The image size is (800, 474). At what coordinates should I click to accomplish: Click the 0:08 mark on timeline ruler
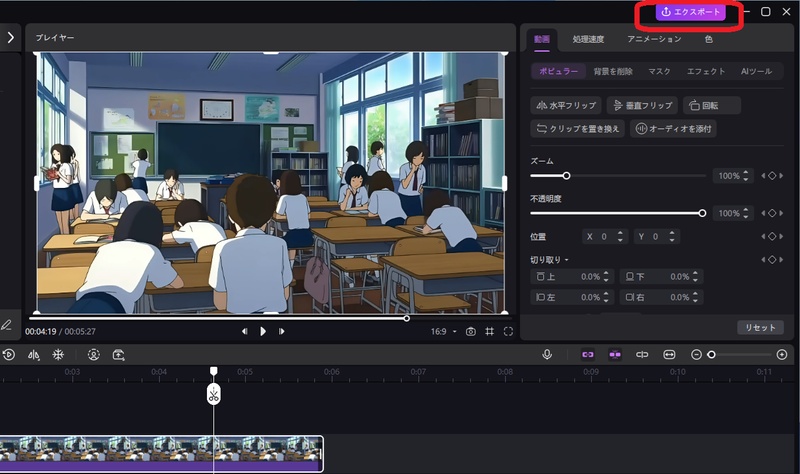coord(505,372)
